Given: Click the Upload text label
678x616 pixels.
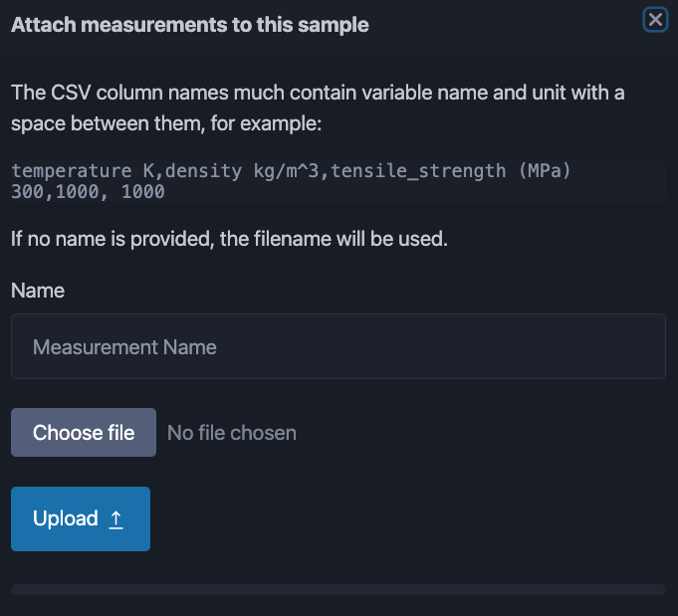Looking at the screenshot, I should click(66, 518).
